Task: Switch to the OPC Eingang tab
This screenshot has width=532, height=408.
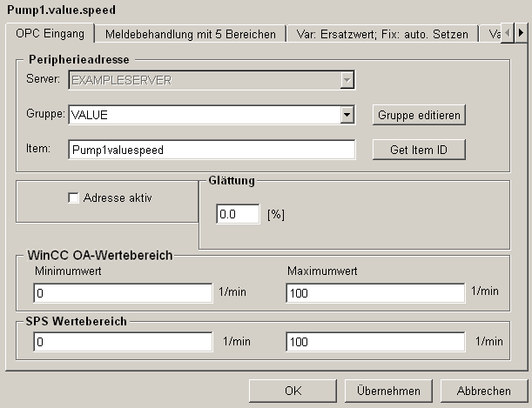Action: tap(50, 34)
